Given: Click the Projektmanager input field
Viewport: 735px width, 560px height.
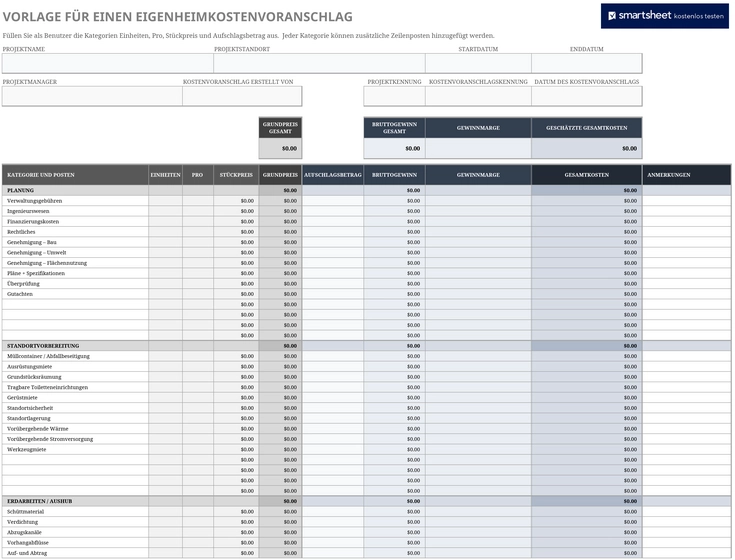Looking at the screenshot, I should [92, 96].
